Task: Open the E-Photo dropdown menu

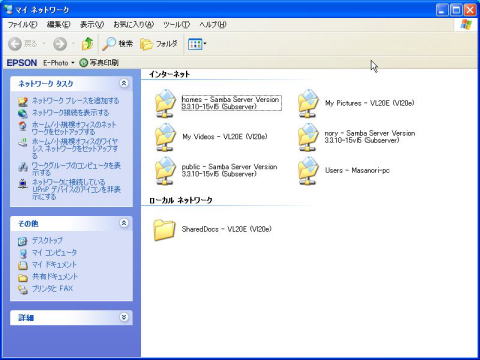Action: coord(58,63)
